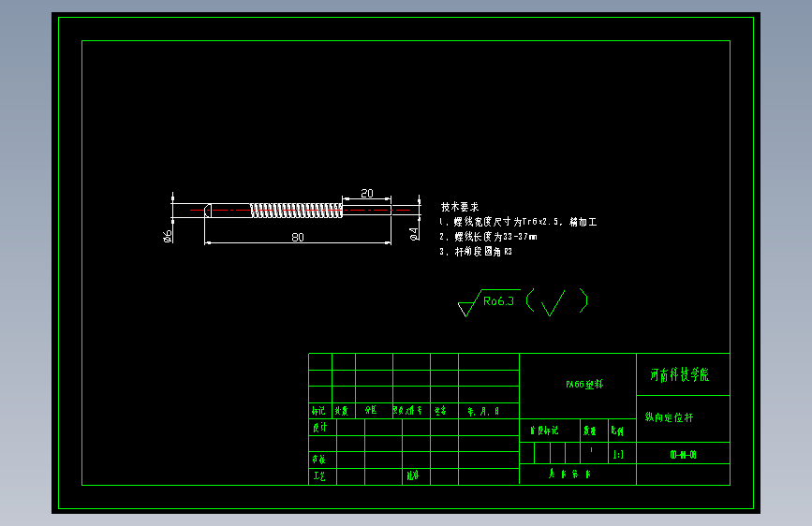Screen dimensions: 812x526
Task: Click the '工艺' row label in title block
Action: (319, 475)
